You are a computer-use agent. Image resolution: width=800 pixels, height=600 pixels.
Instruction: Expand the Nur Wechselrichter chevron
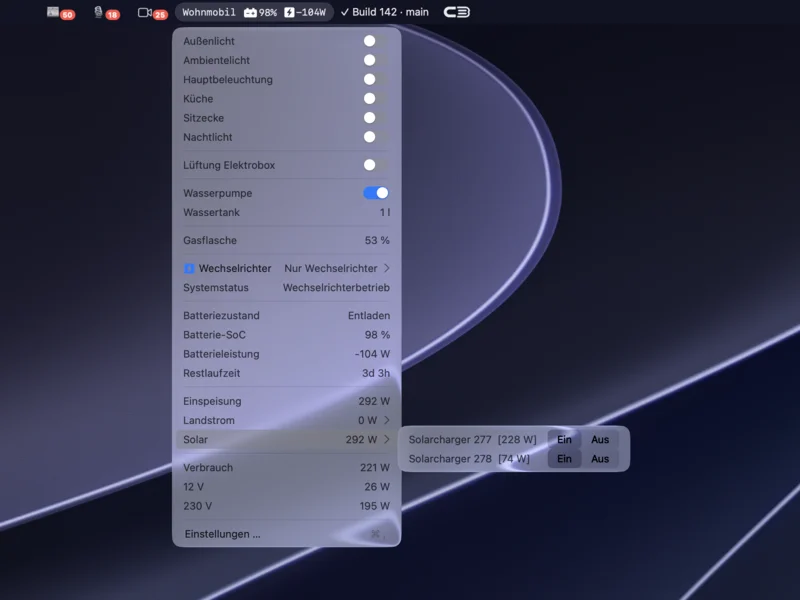coord(387,268)
